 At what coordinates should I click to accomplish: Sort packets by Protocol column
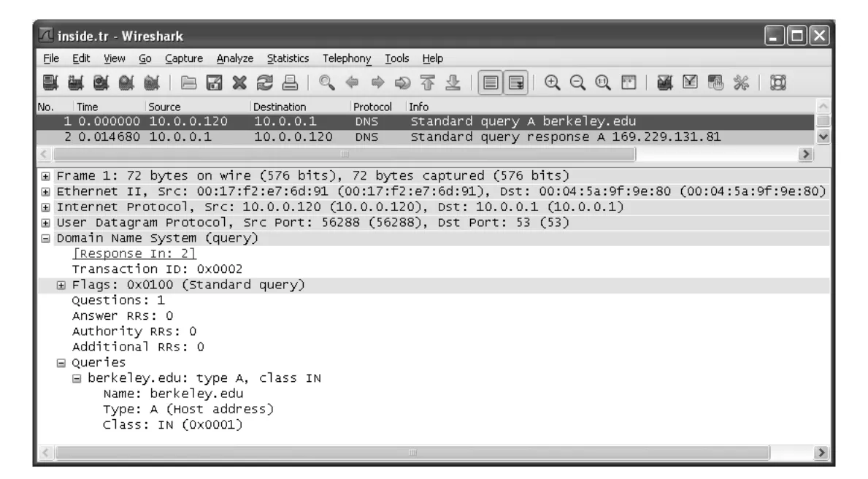click(x=372, y=107)
